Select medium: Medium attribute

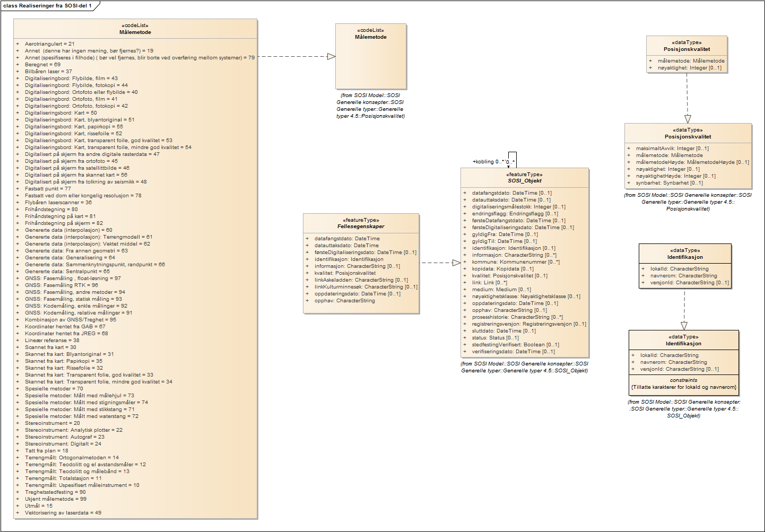click(502, 290)
